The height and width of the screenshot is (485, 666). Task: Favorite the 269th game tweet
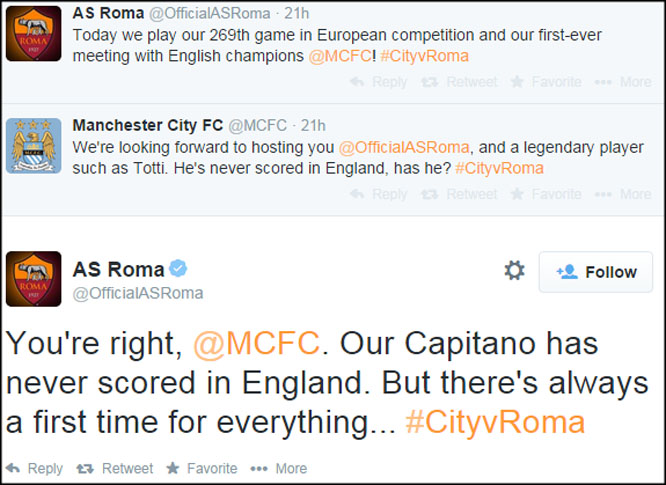(546, 82)
